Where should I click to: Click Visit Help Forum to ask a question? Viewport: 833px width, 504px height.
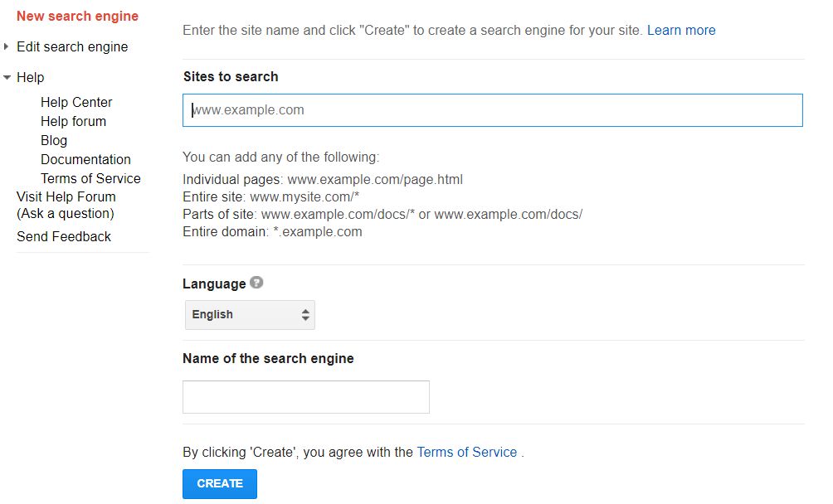[x=65, y=196]
